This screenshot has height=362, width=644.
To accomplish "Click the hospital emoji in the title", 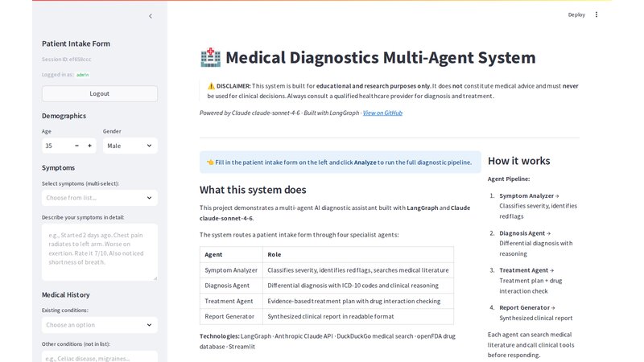I will (x=210, y=57).
